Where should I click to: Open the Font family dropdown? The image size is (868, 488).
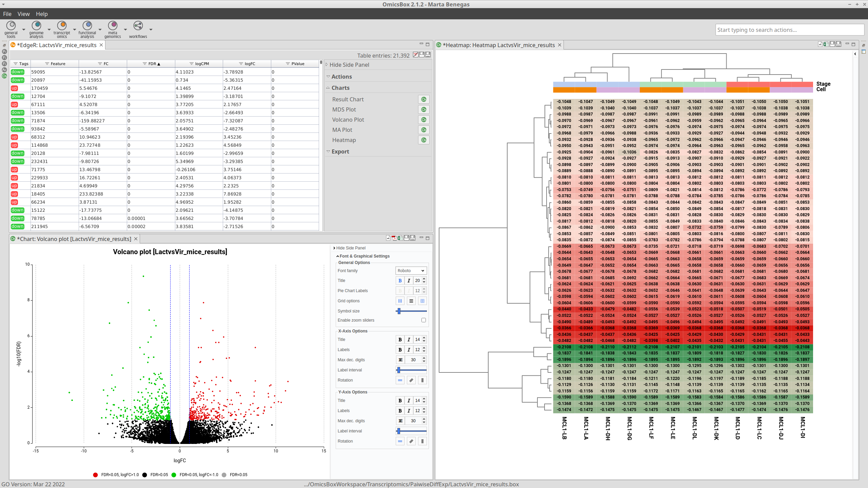411,271
